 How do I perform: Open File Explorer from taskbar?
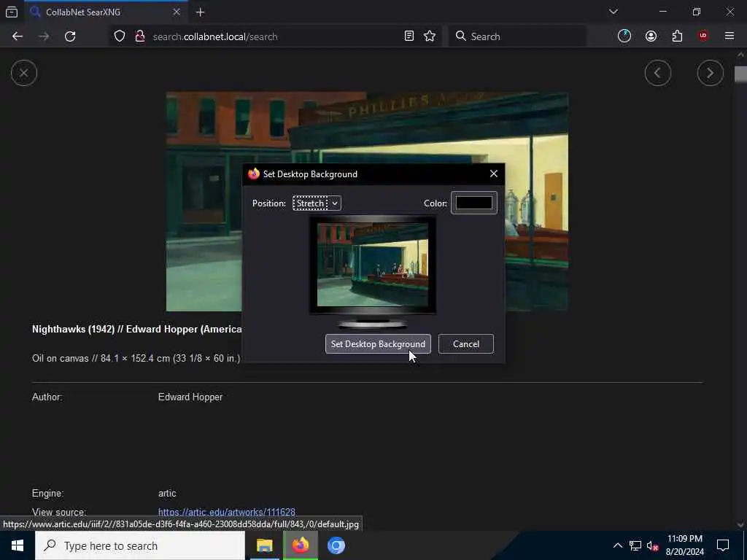[264, 545]
